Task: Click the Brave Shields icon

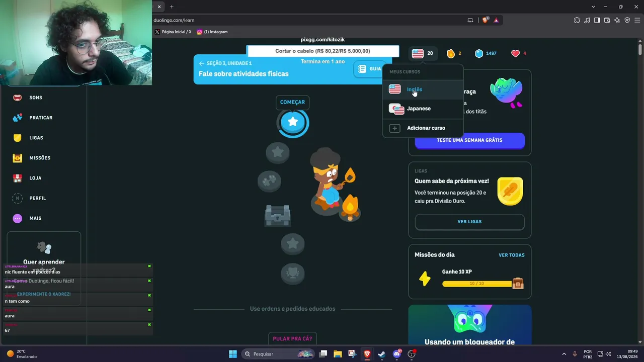Action: pos(485,20)
